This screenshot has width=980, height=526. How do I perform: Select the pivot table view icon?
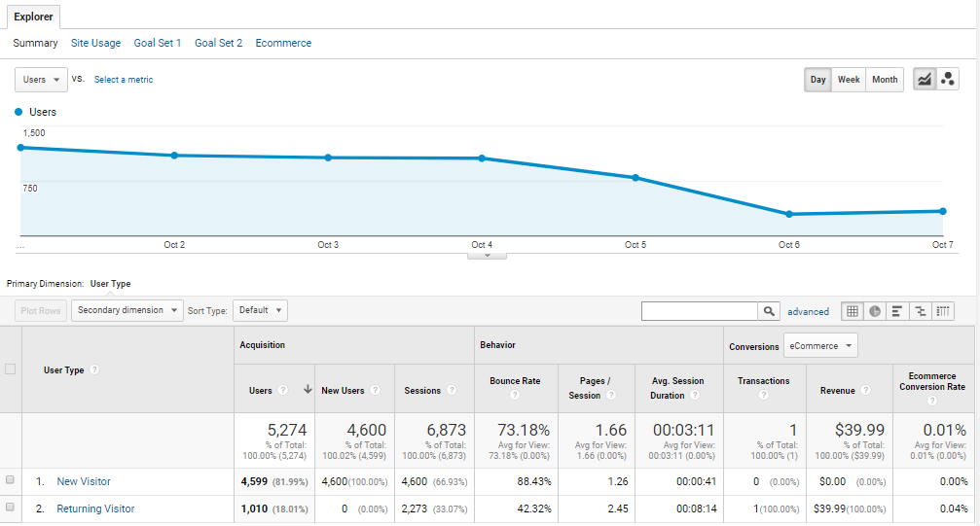pos(943,311)
